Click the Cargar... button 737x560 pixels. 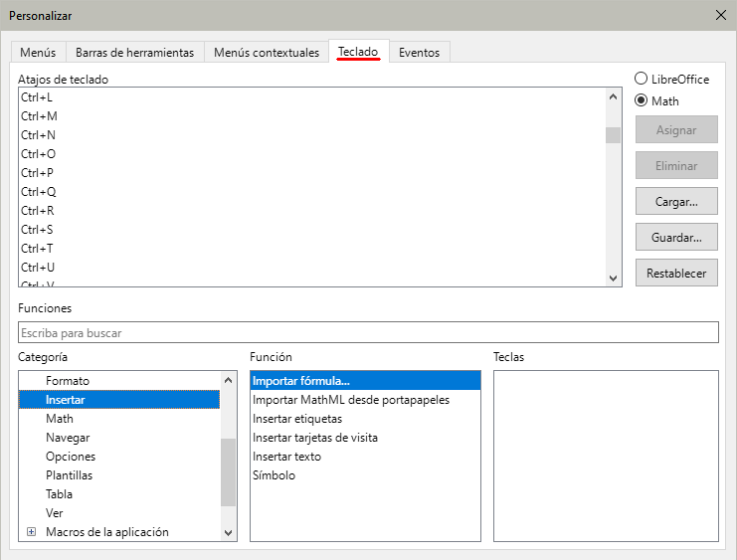point(676,201)
